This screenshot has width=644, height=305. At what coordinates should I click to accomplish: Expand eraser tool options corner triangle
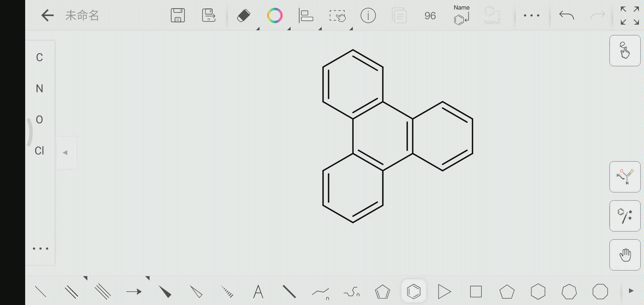258,29
